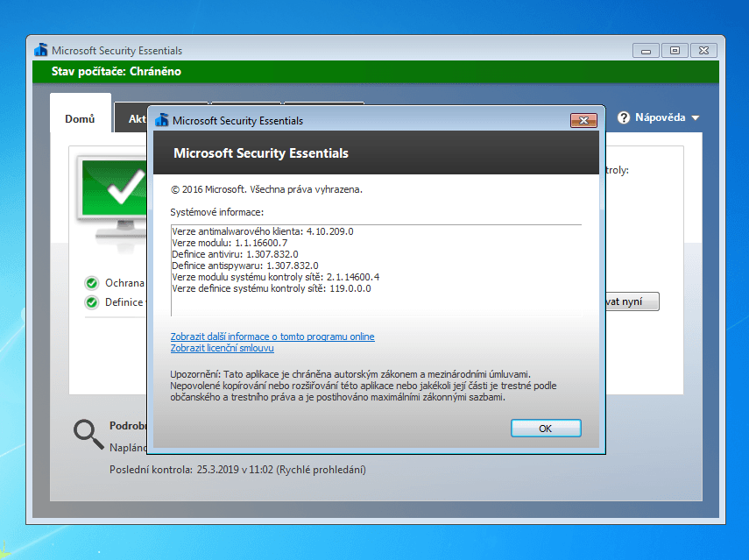749x560 pixels.
Task: Click the question mark icon beside Nápověda
Action: pyautogui.click(x=622, y=117)
